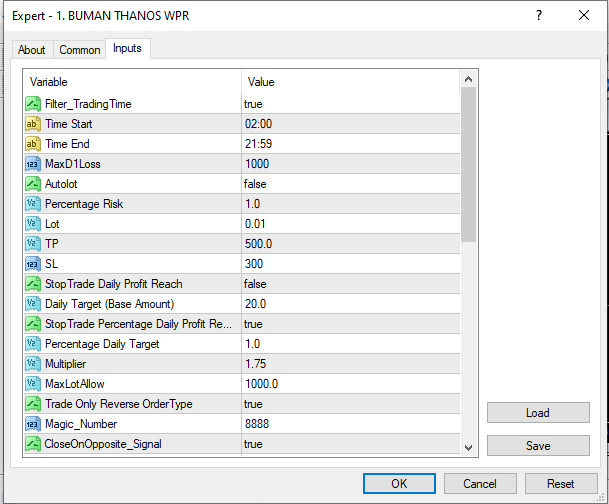The width and height of the screenshot is (609, 504).
Task: Switch to the About tab
Action: pyautogui.click(x=31, y=50)
